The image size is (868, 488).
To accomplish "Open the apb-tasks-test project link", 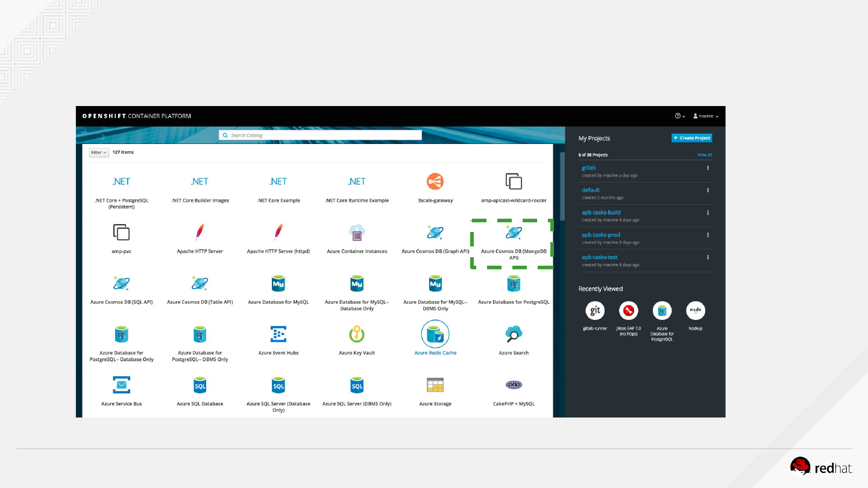I will pos(600,257).
